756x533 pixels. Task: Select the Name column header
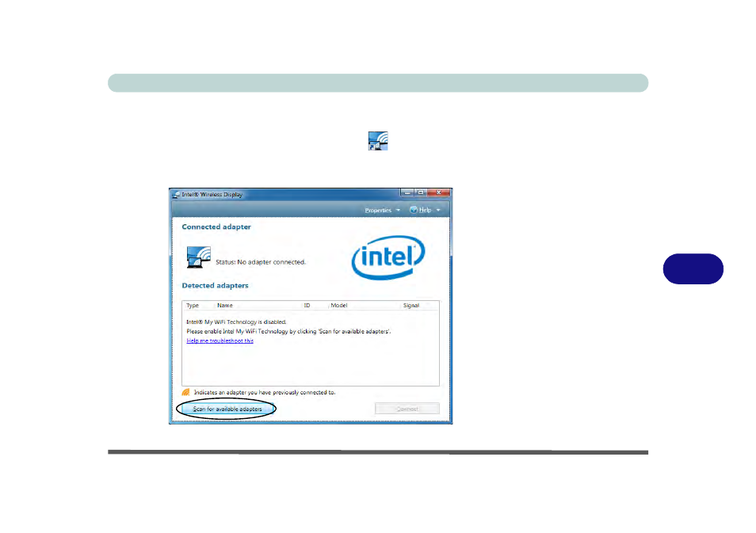pyautogui.click(x=224, y=305)
